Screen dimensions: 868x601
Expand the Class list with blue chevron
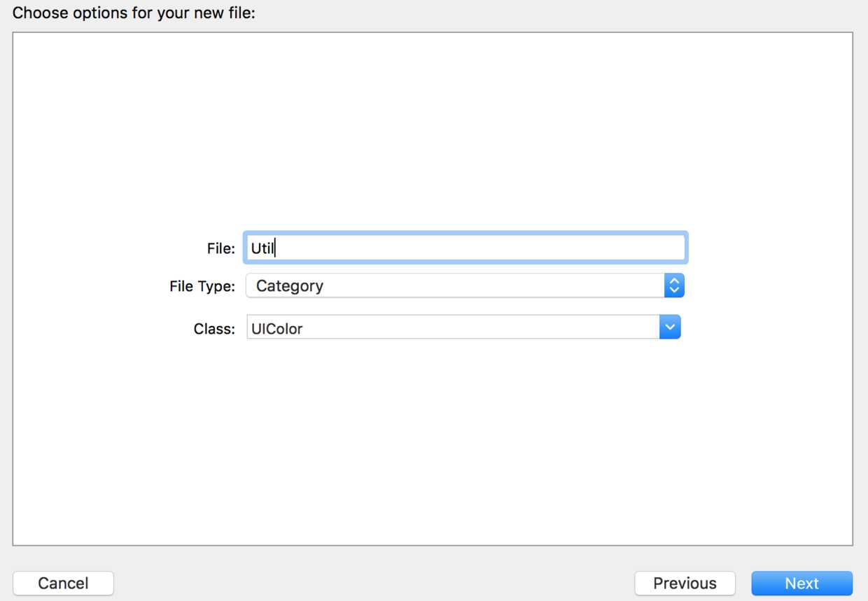click(x=670, y=327)
